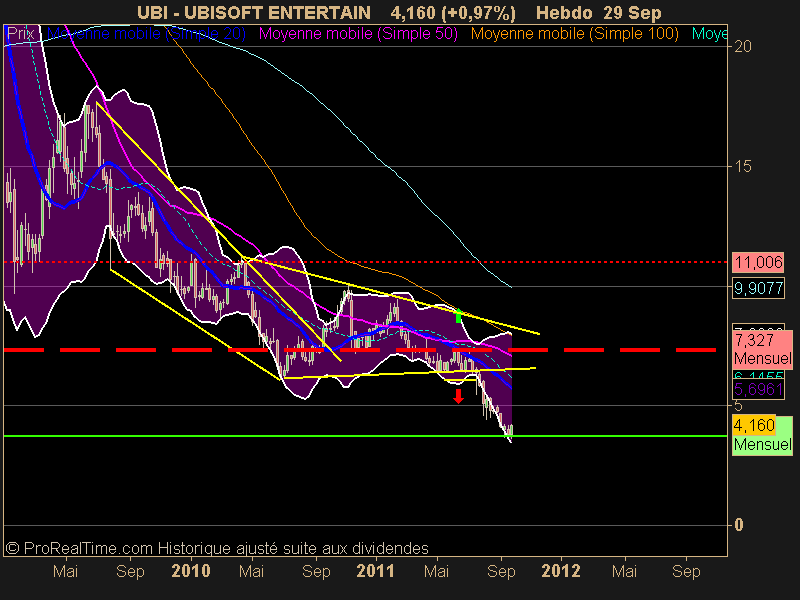Select 'Moyenne mobile (Simple 50)' legend entry
Viewport: 800px width, 600px height.
(358, 34)
